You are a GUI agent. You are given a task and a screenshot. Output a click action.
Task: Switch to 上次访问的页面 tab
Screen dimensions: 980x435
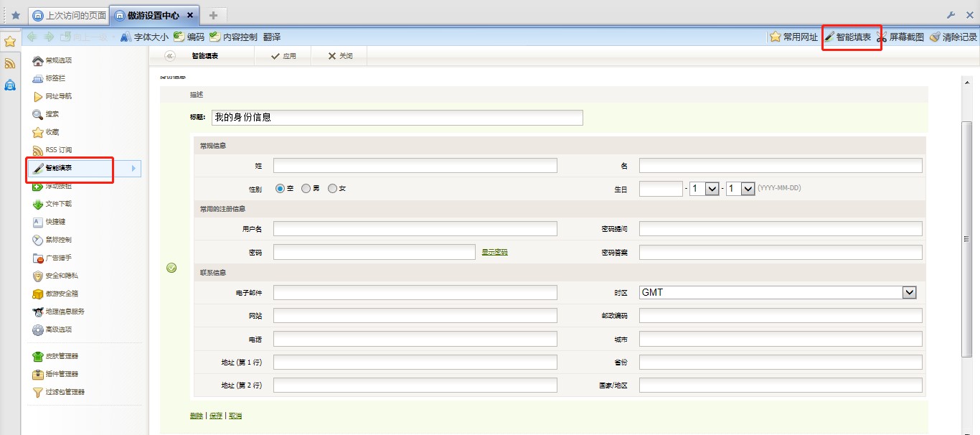click(69, 15)
